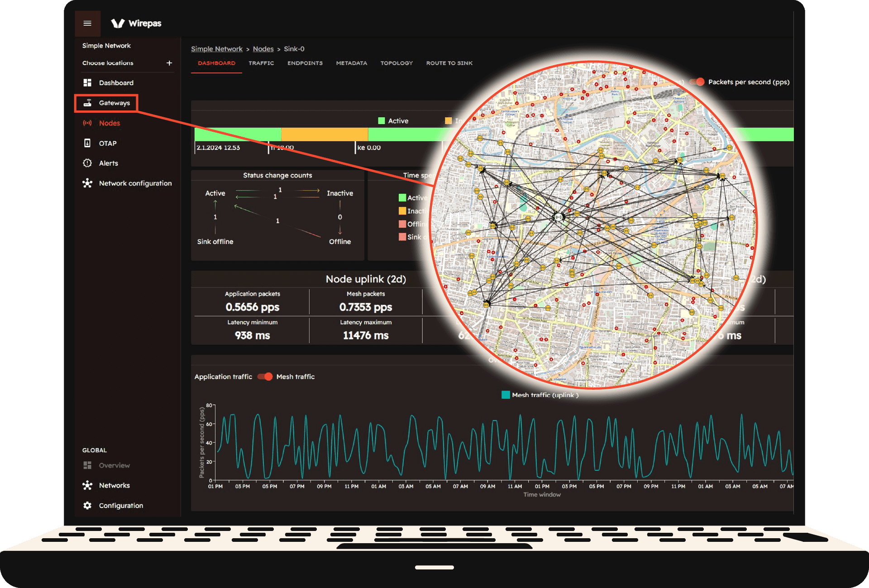This screenshot has width=869, height=588.
Task: Expand the Simple Network selector
Action: pos(106,45)
